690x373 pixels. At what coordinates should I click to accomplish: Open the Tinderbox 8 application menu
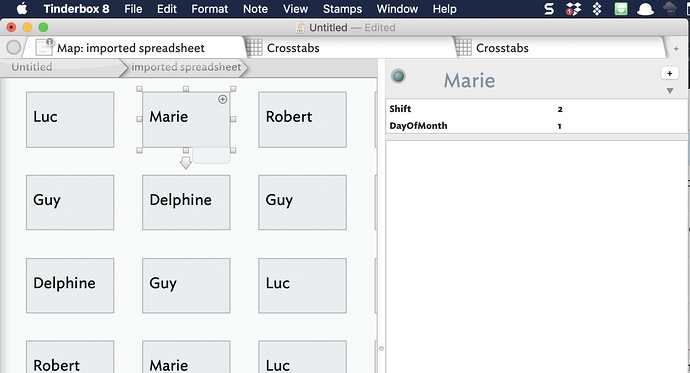coord(76,9)
